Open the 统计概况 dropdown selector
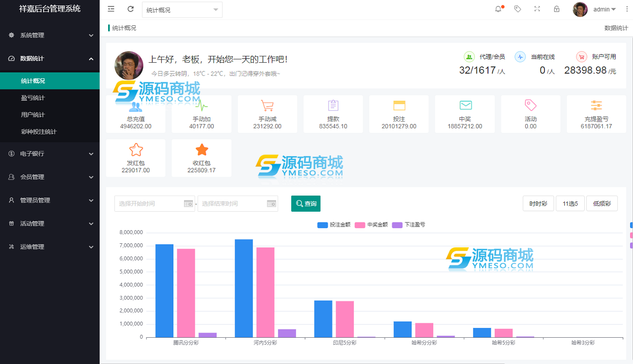633x364 pixels. (x=182, y=10)
